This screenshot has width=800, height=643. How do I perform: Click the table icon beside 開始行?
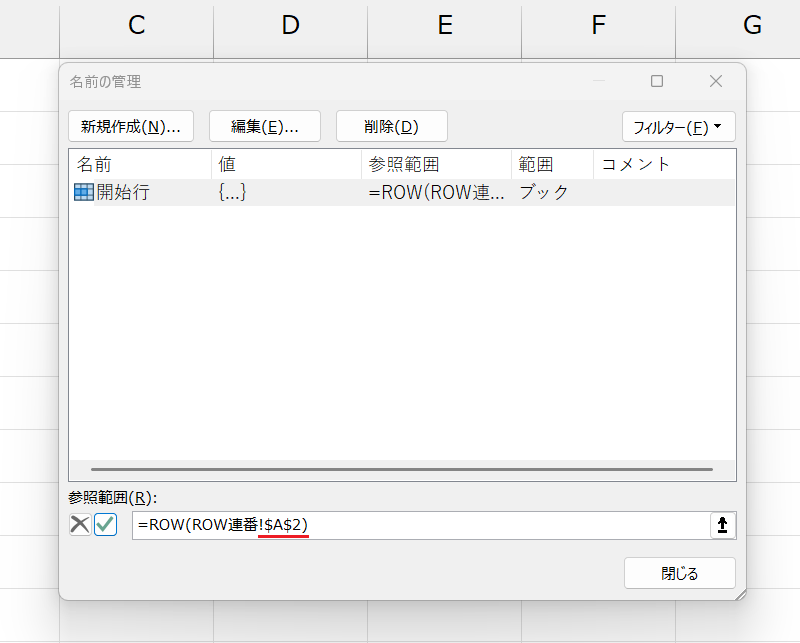[81, 192]
